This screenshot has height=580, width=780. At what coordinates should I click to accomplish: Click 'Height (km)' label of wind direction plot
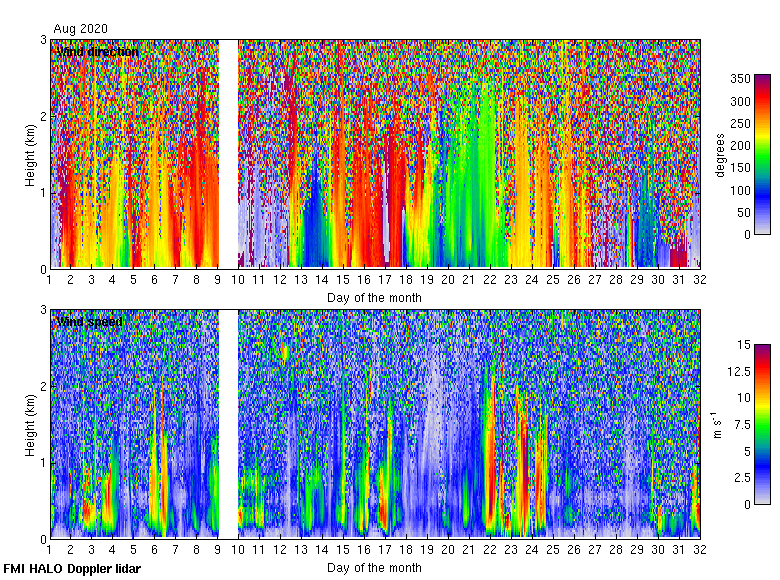(x=30, y=155)
